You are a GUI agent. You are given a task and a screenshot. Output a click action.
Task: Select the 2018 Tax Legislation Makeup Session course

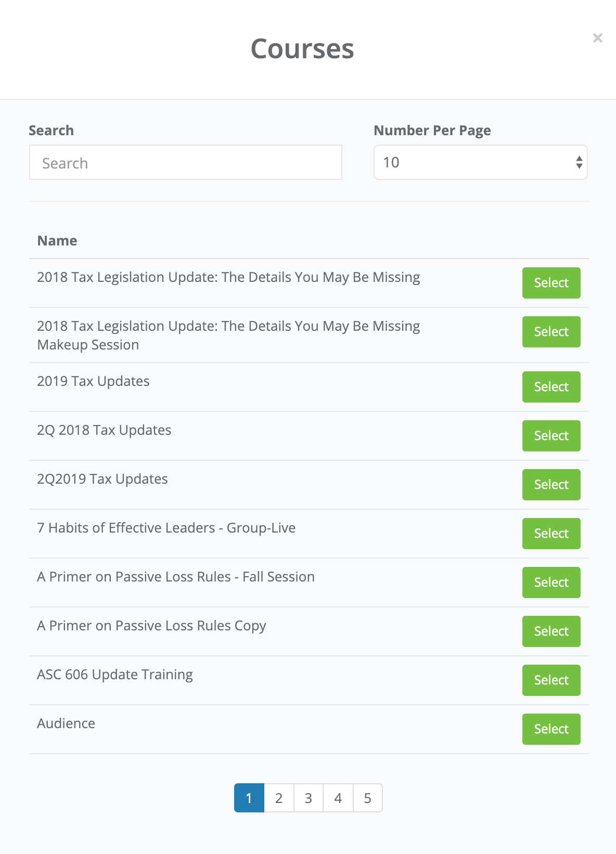pos(551,332)
